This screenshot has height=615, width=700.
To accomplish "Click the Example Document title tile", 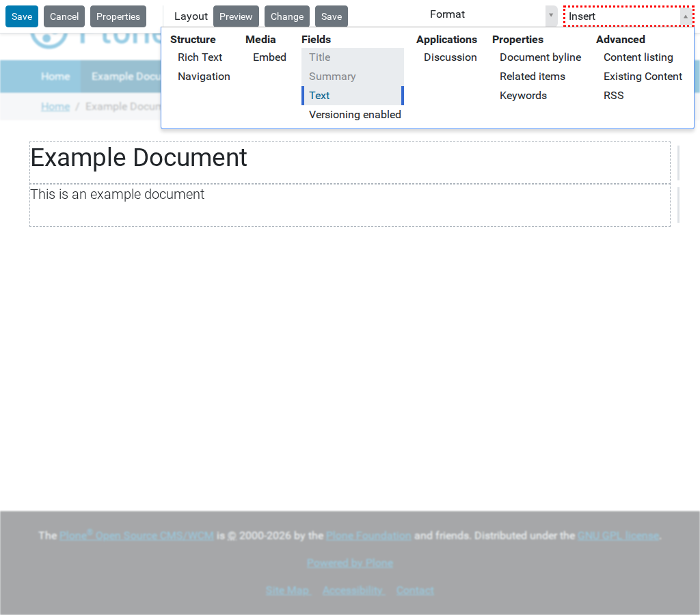I will (x=350, y=163).
